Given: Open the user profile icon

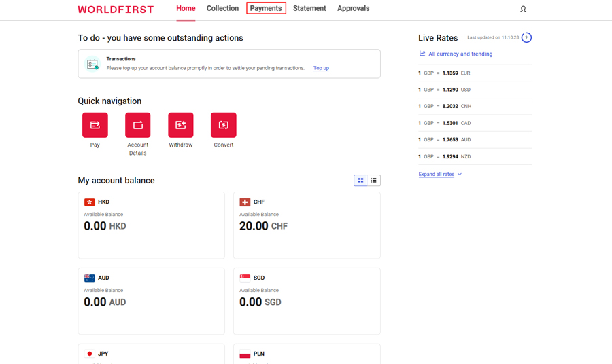Looking at the screenshot, I should coord(523,9).
